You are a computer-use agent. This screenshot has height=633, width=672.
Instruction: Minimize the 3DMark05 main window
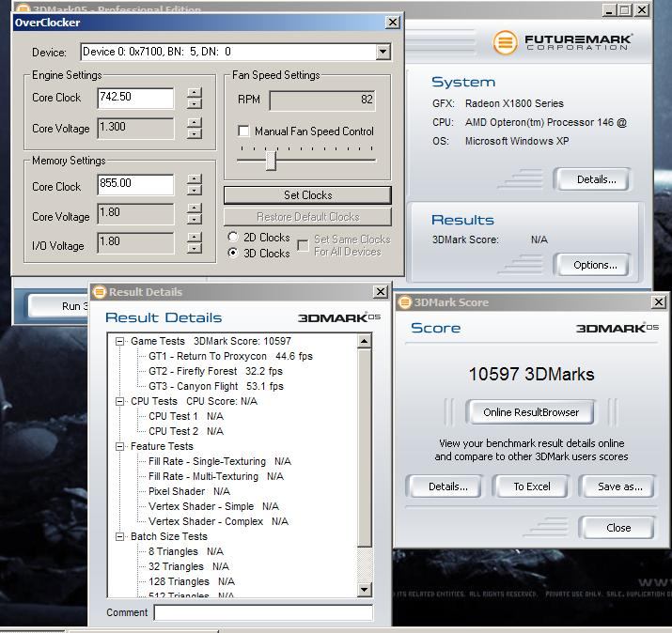(x=609, y=9)
